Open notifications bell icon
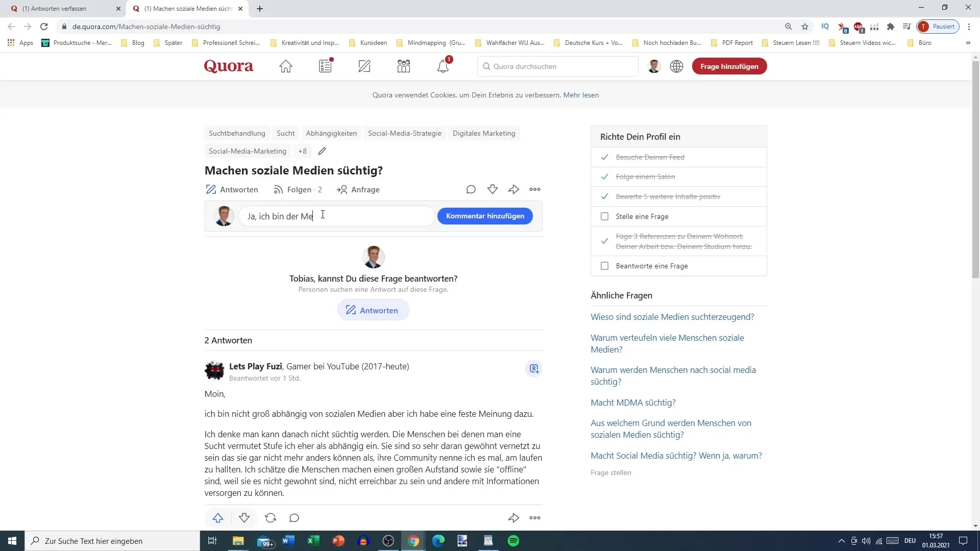Image resolution: width=980 pixels, height=551 pixels. (x=443, y=66)
